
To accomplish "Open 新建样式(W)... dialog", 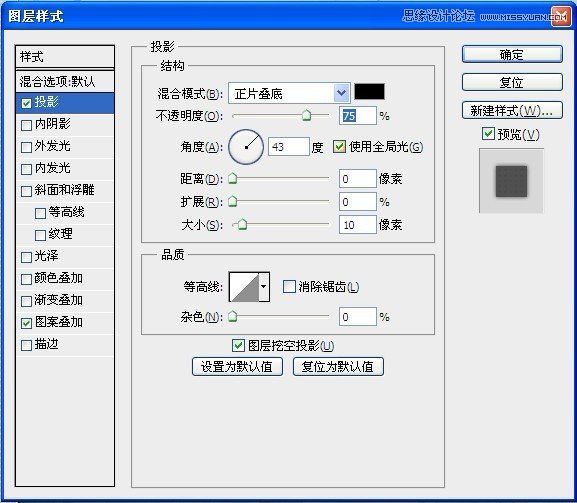I will click(512, 110).
